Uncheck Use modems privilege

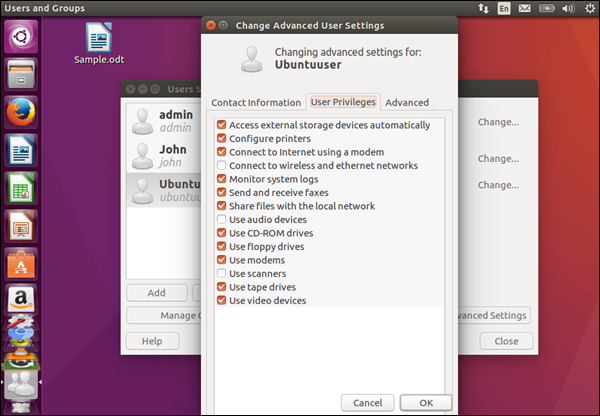point(221,260)
